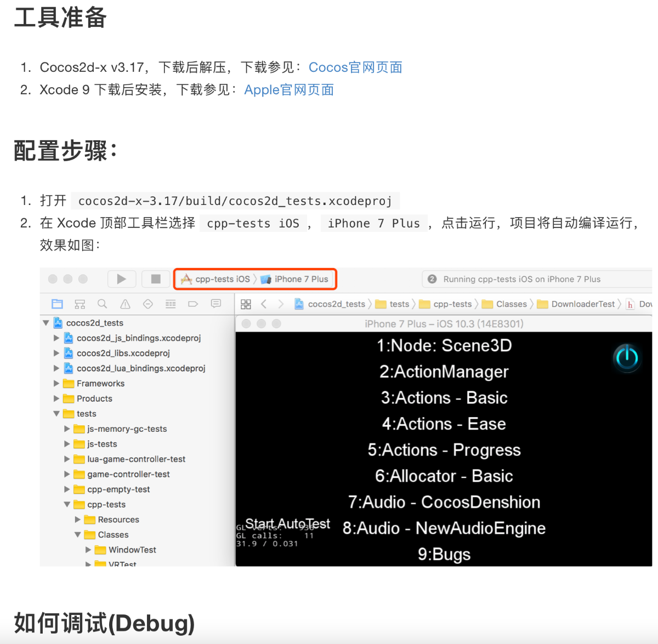Expand the Frameworks folder
The width and height of the screenshot is (658, 644).
[x=56, y=383]
